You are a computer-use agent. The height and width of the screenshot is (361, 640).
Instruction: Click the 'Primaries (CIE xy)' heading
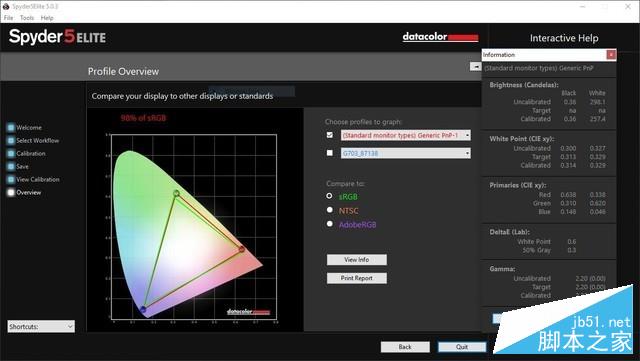tap(518, 185)
